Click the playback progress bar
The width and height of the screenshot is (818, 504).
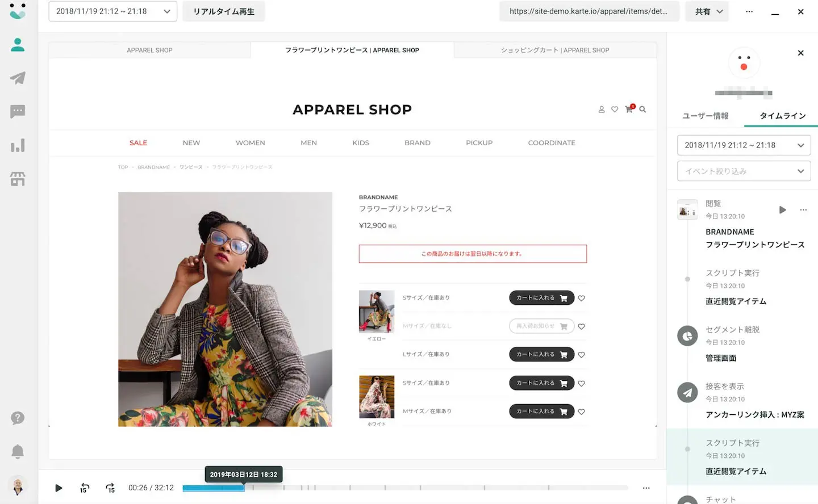tap(405, 488)
